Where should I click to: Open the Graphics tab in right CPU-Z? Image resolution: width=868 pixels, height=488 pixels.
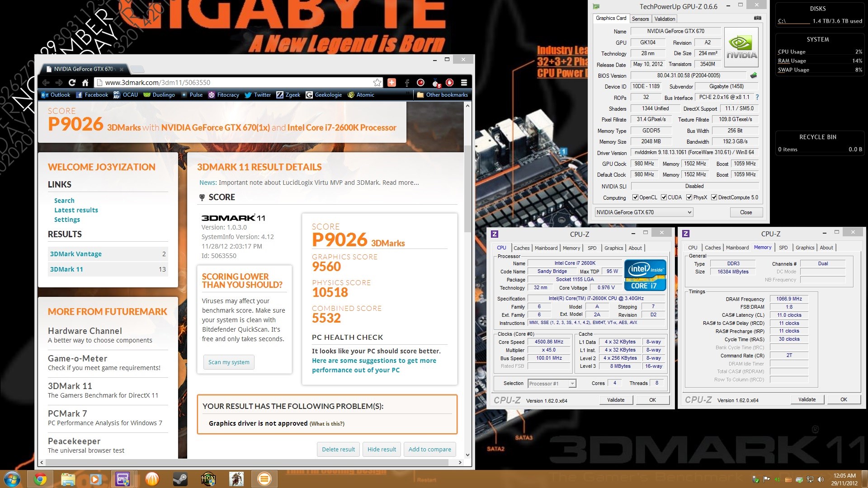point(805,248)
